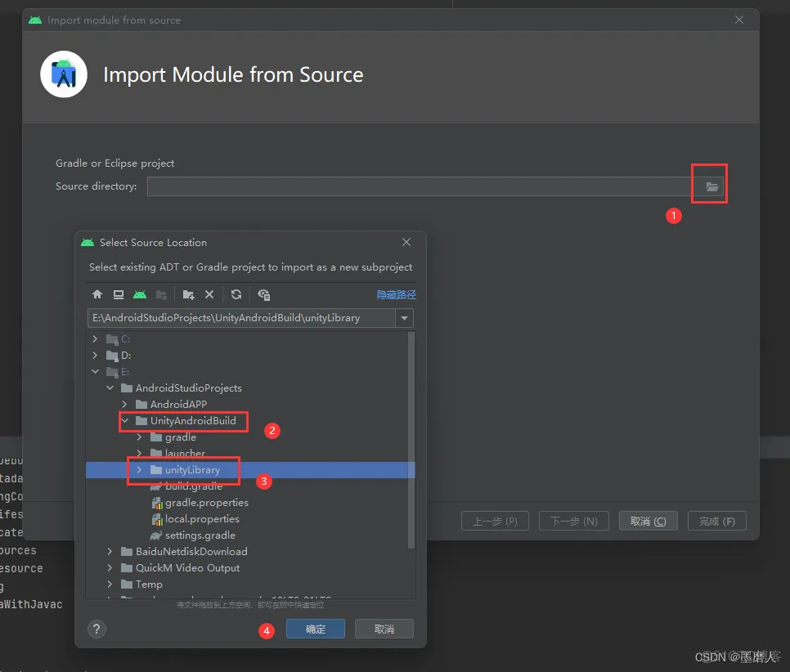Click the new folder toolbar icon
This screenshot has width=790, height=672.
[x=188, y=294]
